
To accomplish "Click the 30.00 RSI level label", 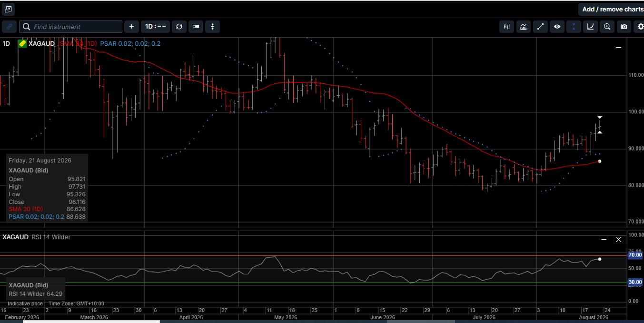I will point(635,282).
